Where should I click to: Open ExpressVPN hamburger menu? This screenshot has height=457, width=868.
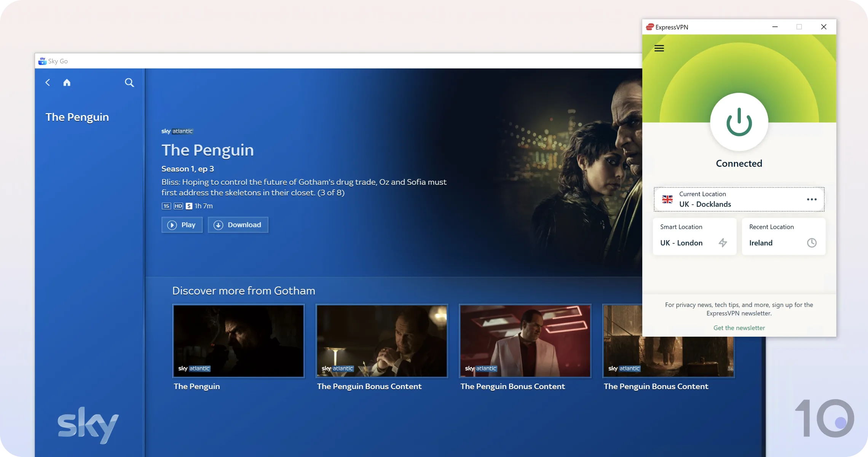tap(659, 48)
